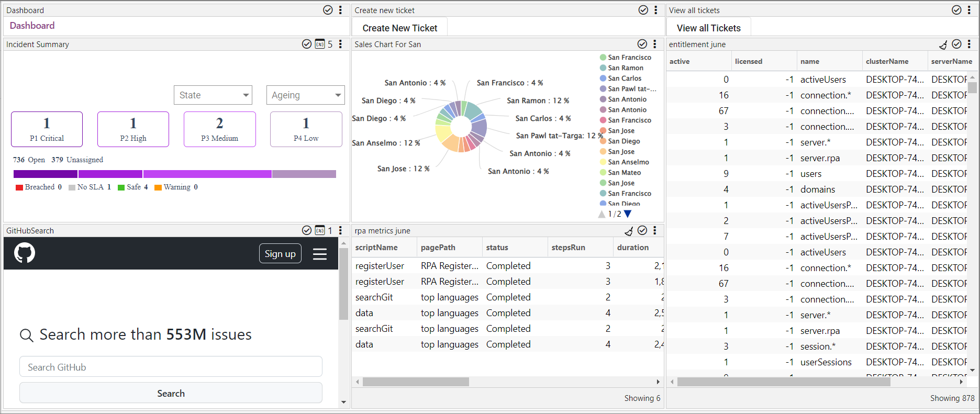Select the P1 Critical incident card
This screenshot has height=414, width=980.
47,129
